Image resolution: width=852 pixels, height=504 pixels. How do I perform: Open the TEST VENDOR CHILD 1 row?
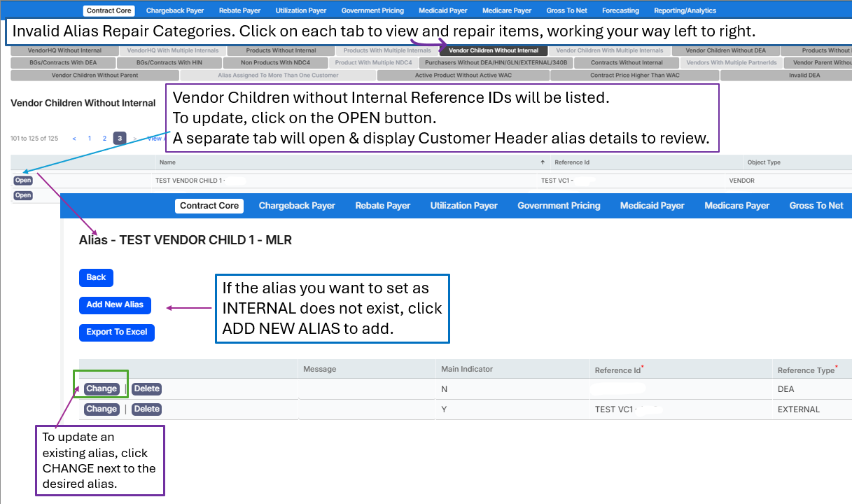[23, 181]
